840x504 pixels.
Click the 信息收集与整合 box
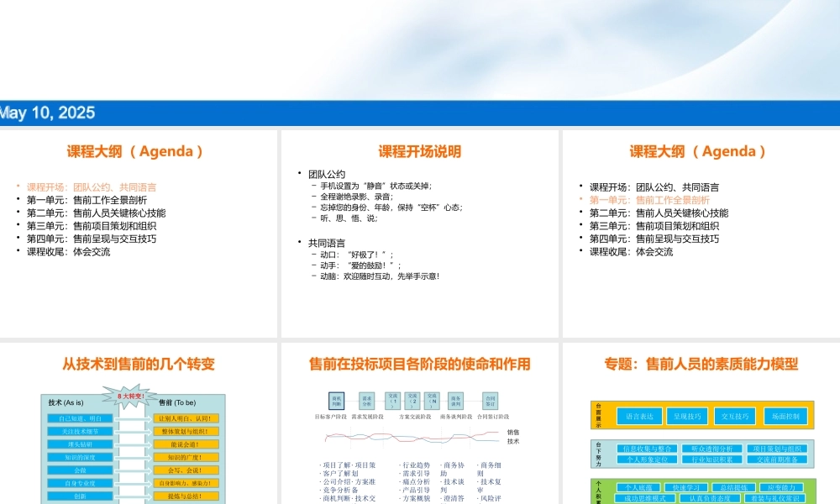[647, 449]
